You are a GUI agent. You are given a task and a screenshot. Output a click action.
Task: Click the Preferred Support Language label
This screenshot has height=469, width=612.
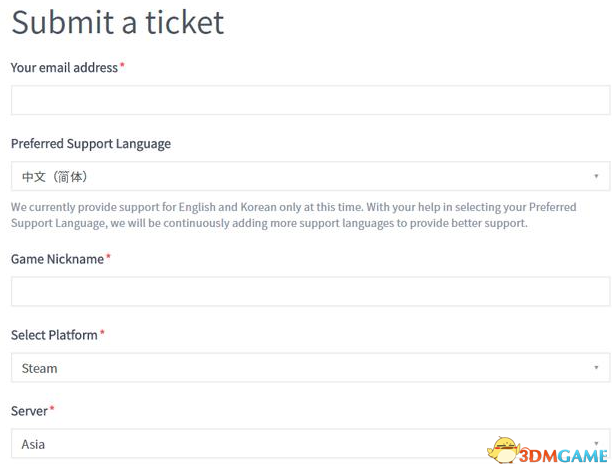pyautogui.click(x=91, y=144)
